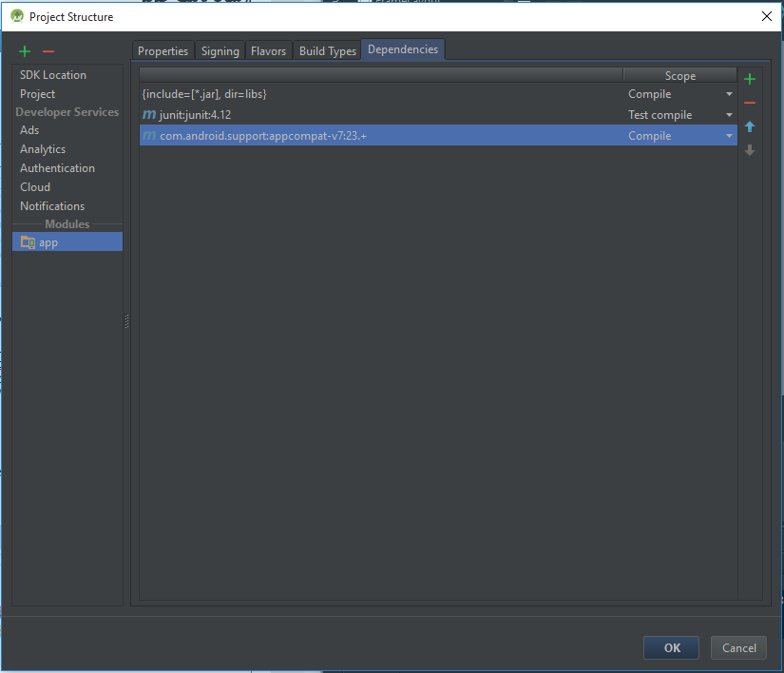Click the junit maven library icon

coord(149,114)
